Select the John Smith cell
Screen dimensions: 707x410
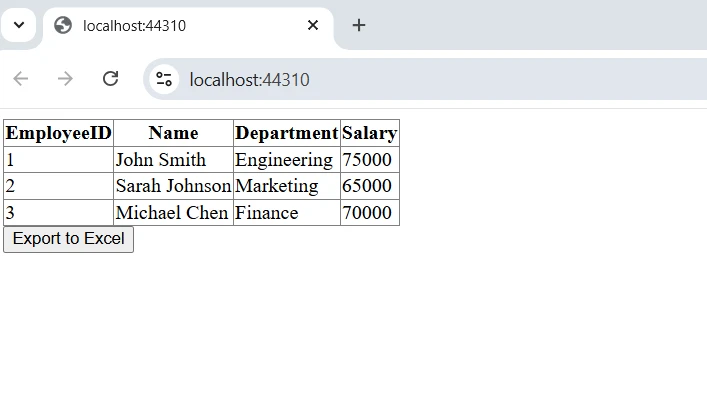pyautogui.click(x=161, y=160)
